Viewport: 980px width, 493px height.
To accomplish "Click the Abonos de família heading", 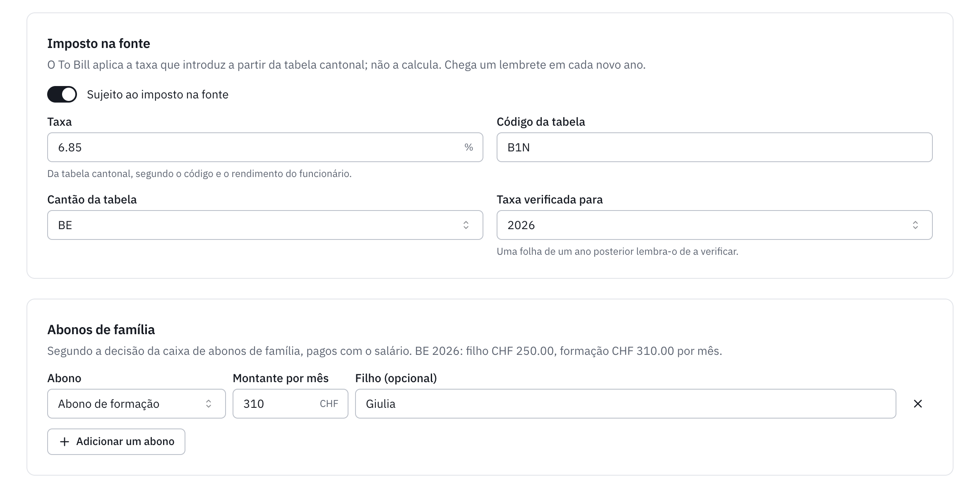I will (x=101, y=330).
